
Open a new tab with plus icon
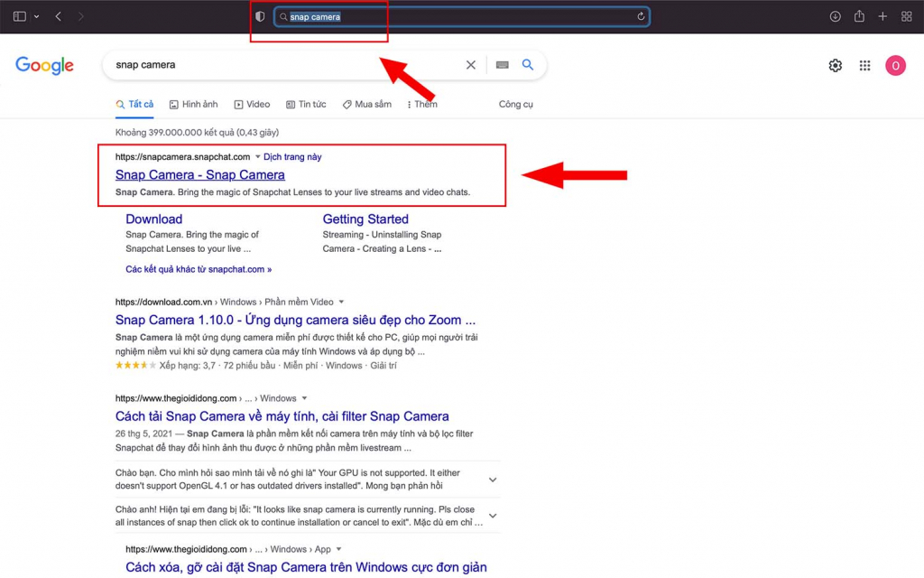[882, 16]
